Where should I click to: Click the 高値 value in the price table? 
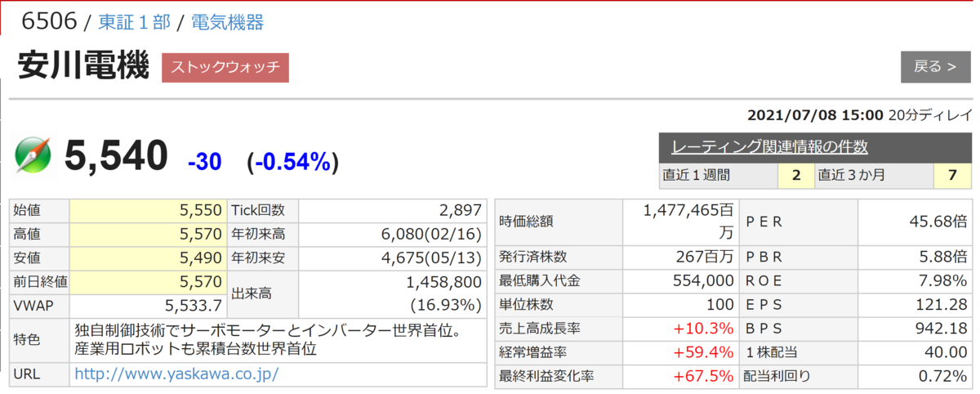click(x=200, y=235)
